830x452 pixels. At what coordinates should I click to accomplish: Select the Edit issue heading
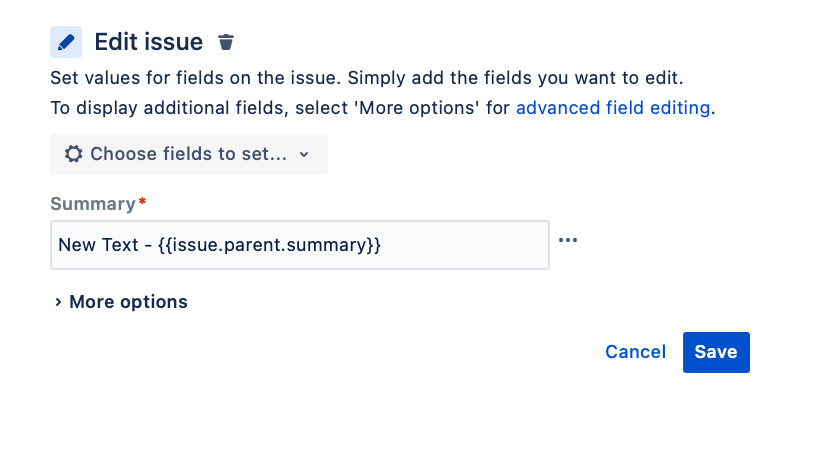click(149, 42)
